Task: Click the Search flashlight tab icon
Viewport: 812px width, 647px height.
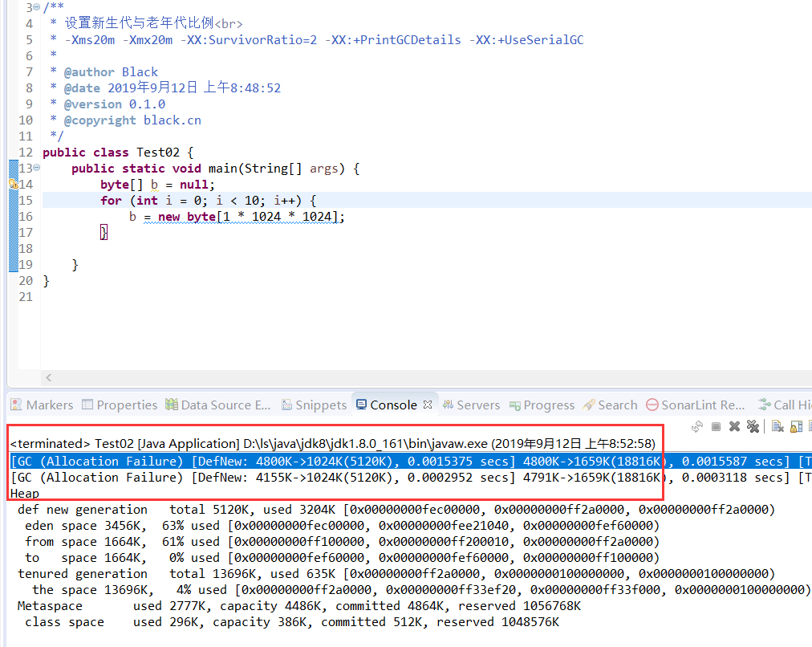Action: coord(589,405)
